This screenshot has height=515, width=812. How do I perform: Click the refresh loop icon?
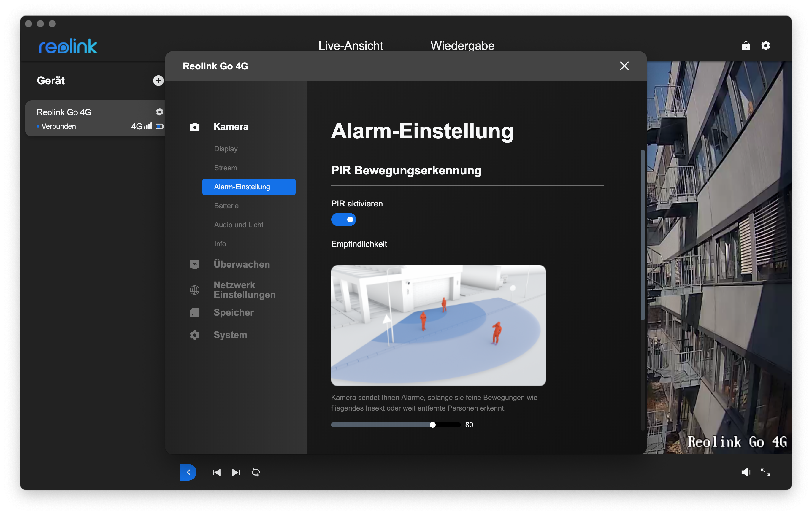(256, 472)
